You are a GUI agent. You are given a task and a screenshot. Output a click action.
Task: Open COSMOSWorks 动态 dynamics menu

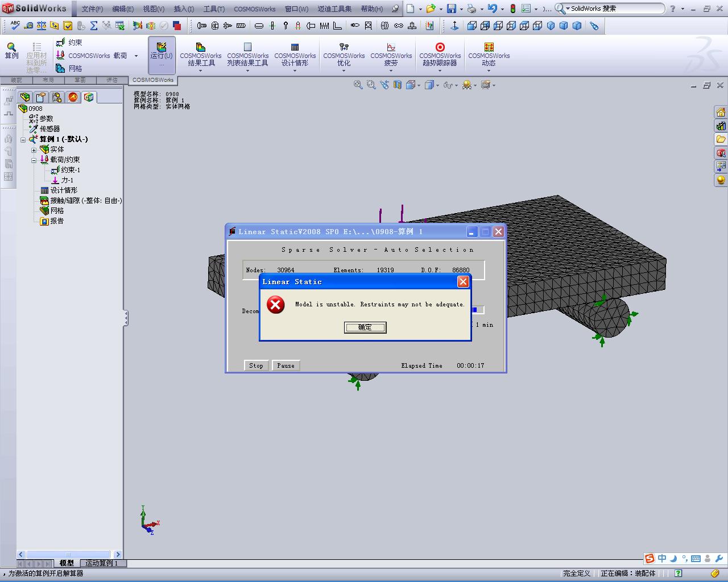489,56
